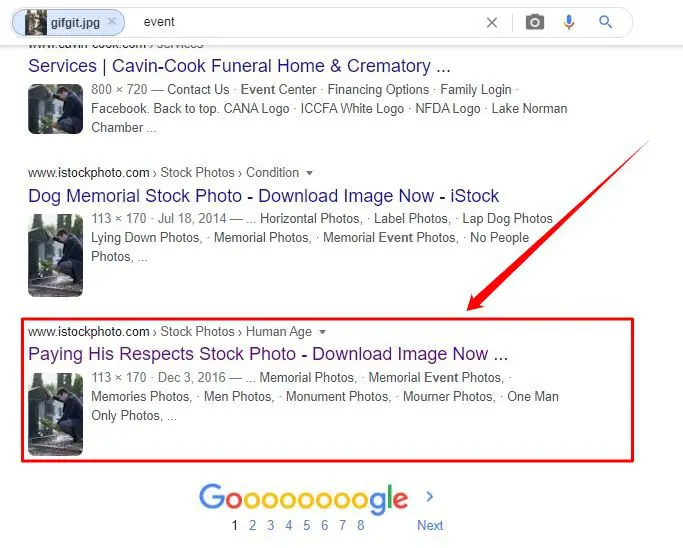Go to results page 8
Screen dimensions: 683x548
point(361,525)
